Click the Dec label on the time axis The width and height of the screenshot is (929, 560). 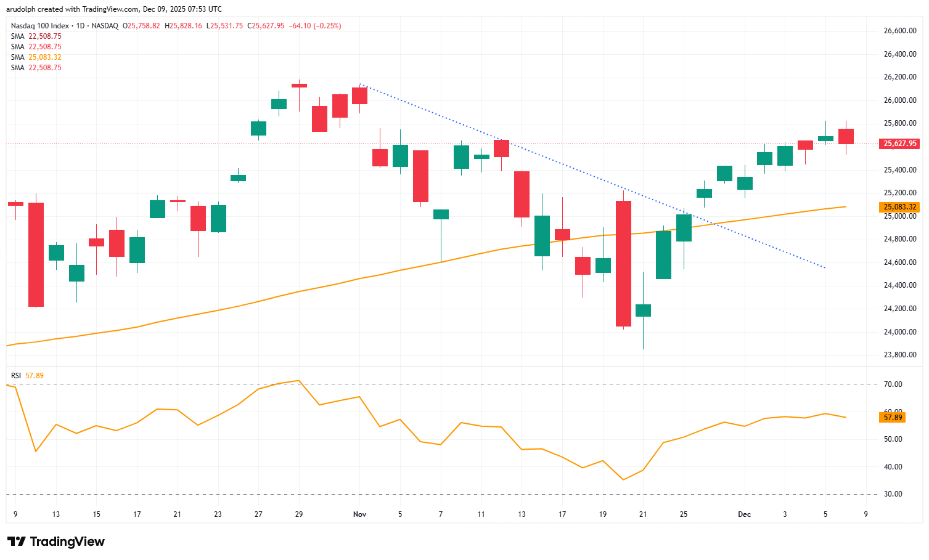click(x=743, y=514)
